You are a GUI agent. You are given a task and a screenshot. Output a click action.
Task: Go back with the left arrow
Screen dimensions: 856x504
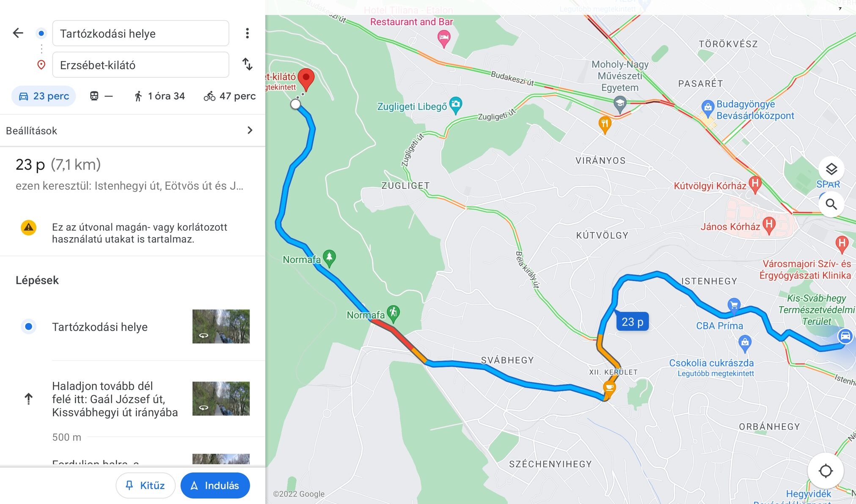18,33
